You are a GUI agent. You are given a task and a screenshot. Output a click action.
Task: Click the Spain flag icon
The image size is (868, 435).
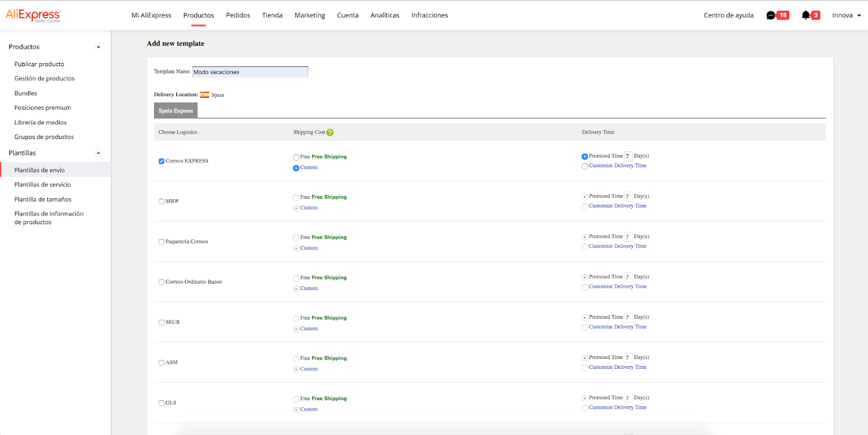[x=205, y=95]
